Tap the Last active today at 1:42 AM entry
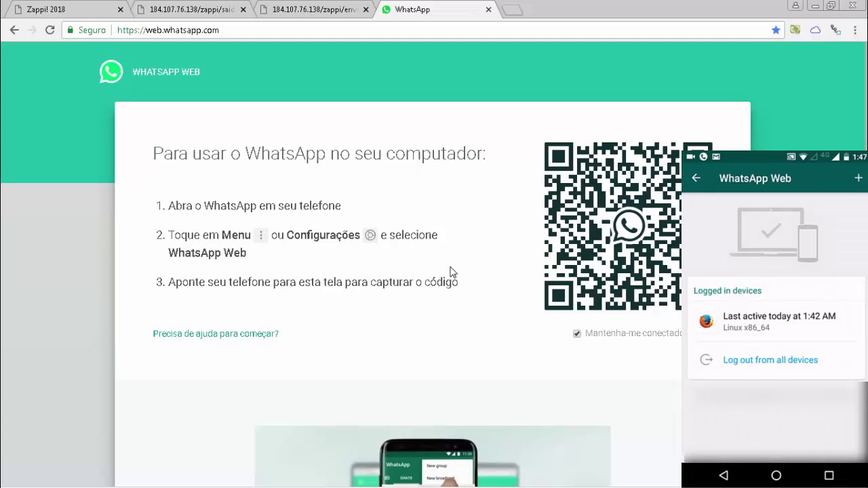This screenshot has width=868, height=488. click(776, 321)
